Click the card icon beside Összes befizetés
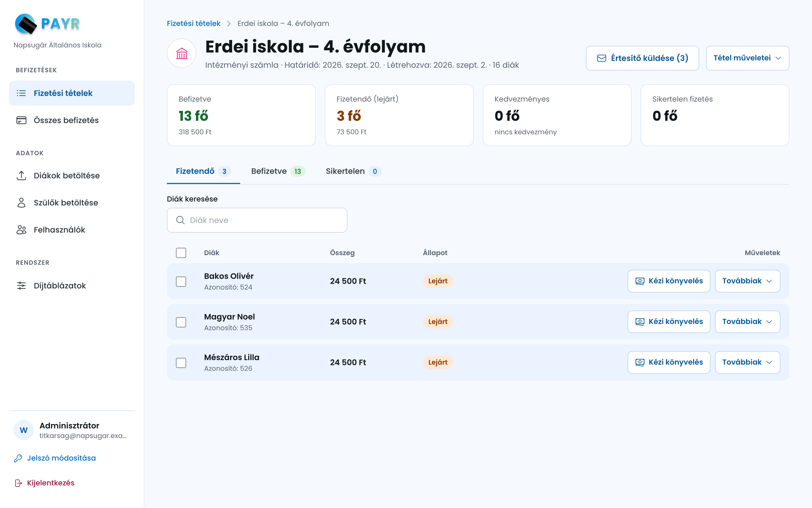 pyautogui.click(x=21, y=120)
